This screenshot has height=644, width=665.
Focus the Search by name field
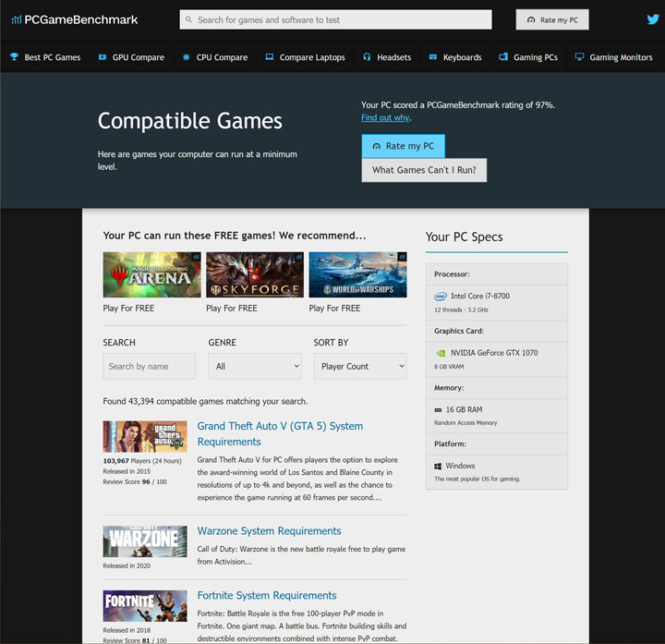150,366
